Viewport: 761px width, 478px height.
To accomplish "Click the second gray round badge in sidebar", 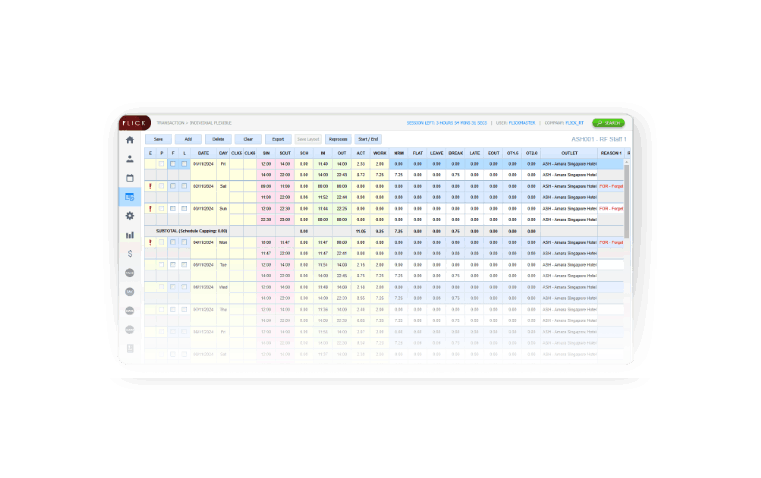I will pyautogui.click(x=130, y=292).
